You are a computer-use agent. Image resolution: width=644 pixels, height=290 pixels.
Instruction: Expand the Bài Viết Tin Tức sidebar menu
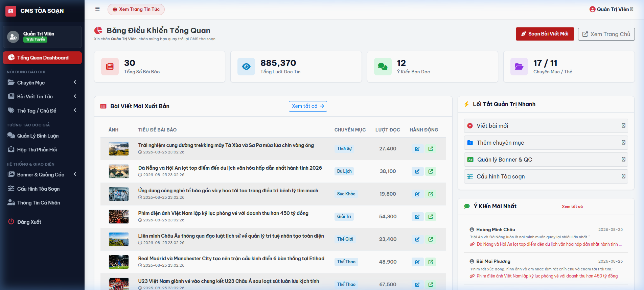pyautogui.click(x=42, y=96)
